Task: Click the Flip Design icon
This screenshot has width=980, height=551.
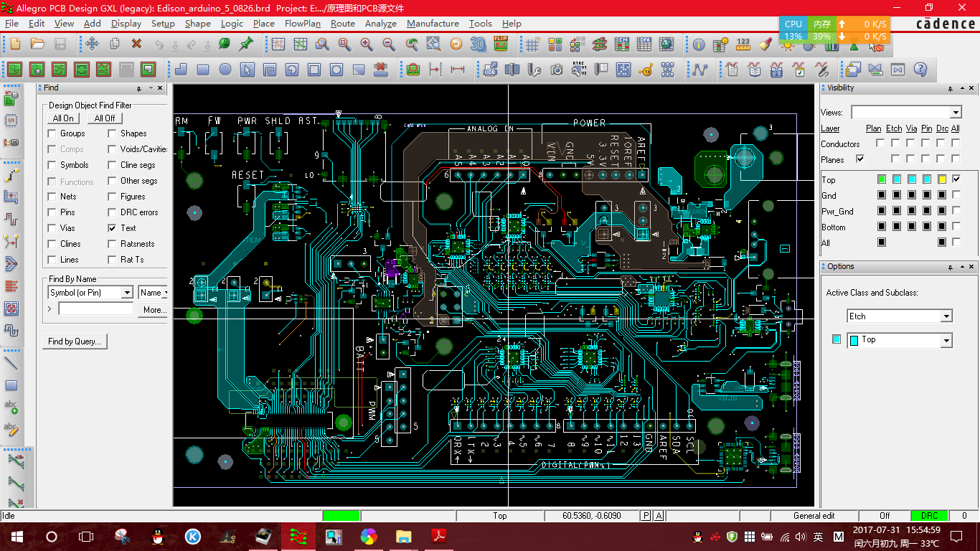Action: 501,44
